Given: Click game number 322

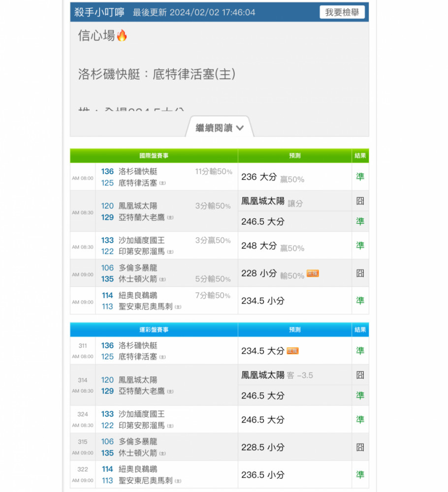Looking at the screenshot, I should pos(83,469).
